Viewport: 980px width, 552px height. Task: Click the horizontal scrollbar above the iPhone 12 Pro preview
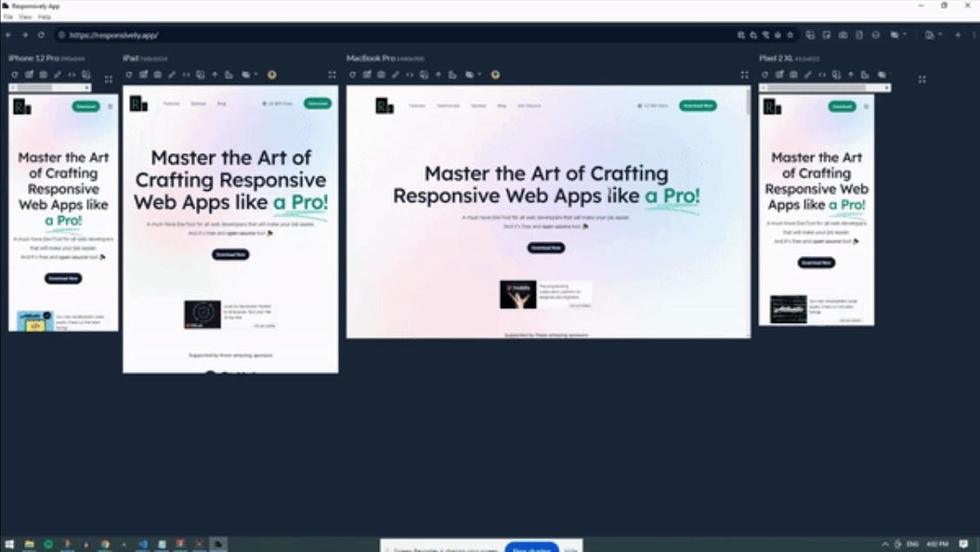[50, 87]
